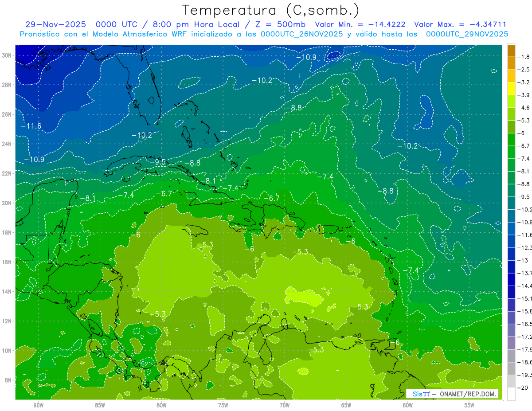Click the "0000UTC_26NOV2025" initialization time

[301, 34]
